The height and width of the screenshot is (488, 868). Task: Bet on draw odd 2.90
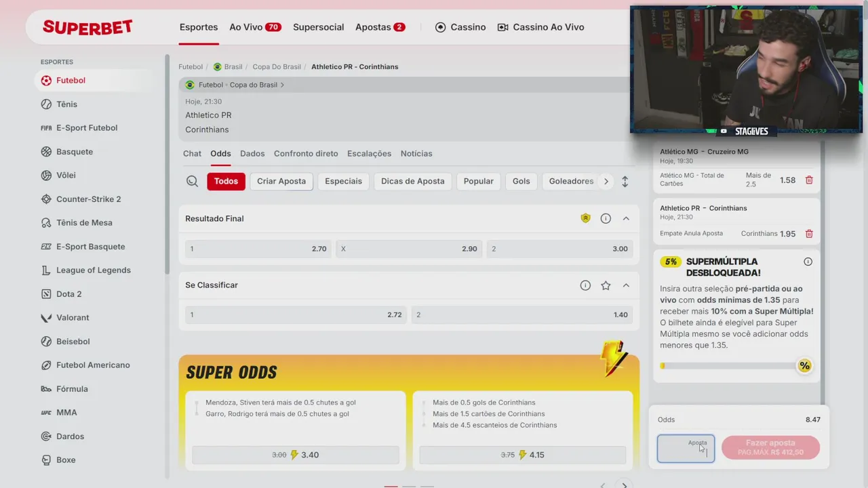coord(409,249)
